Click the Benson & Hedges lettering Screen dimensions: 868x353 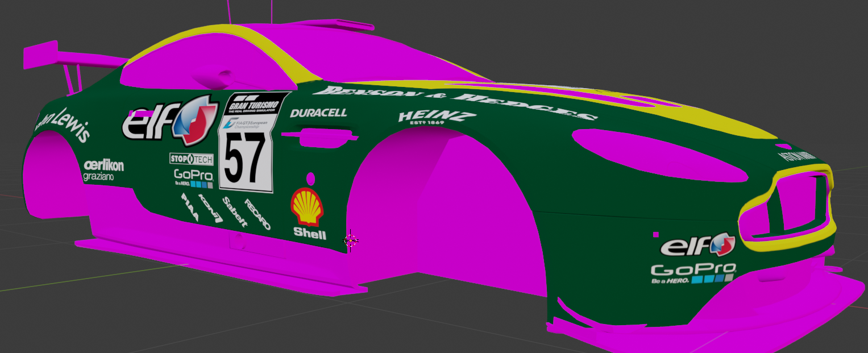click(455, 102)
